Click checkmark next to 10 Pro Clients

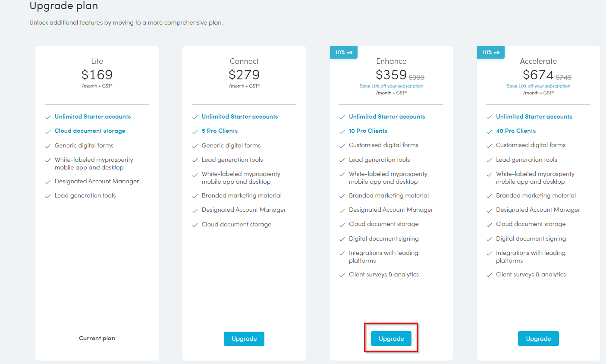pyautogui.click(x=342, y=132)
